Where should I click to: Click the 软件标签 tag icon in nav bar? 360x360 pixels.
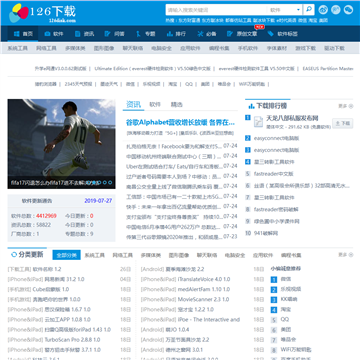pos(271,34)
